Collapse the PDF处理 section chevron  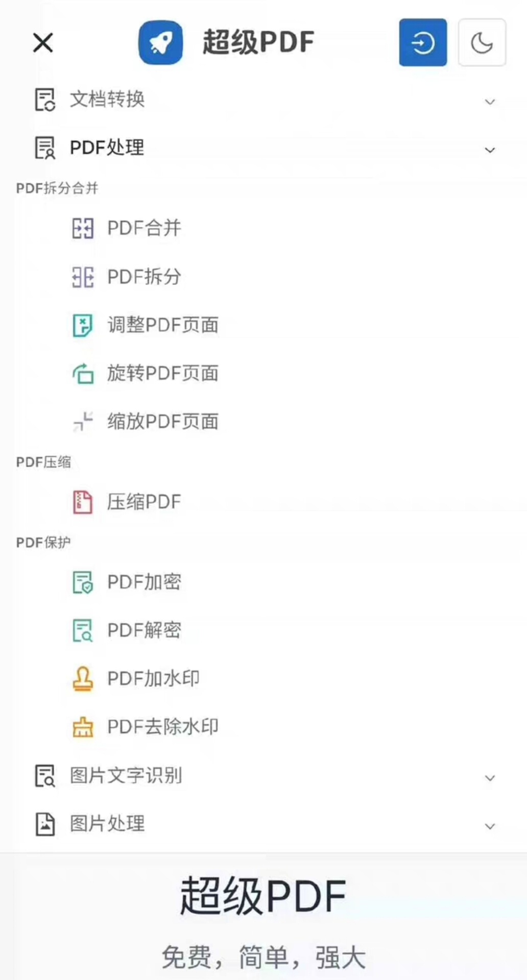pyautogui.click(x=490, y=150)
